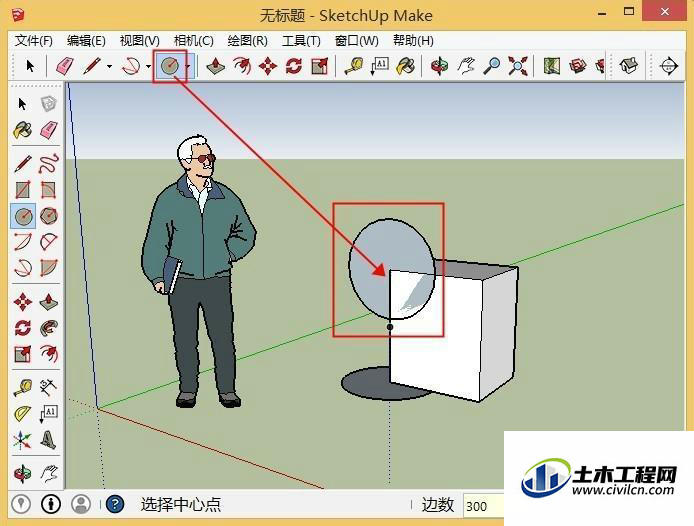Choose the Scale tool in left palette
The height and width of the screenshot is (526, 694).
click(23, 354)
